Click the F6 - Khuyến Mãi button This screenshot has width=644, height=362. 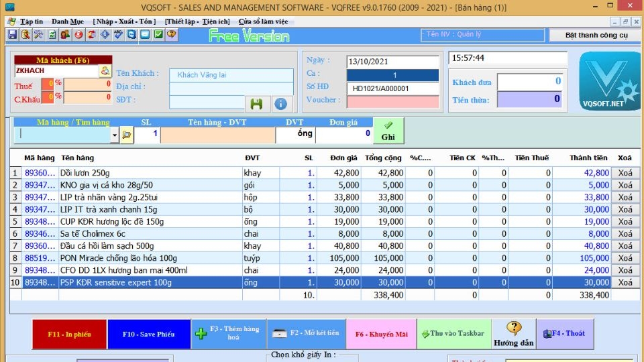click(381, 334)
